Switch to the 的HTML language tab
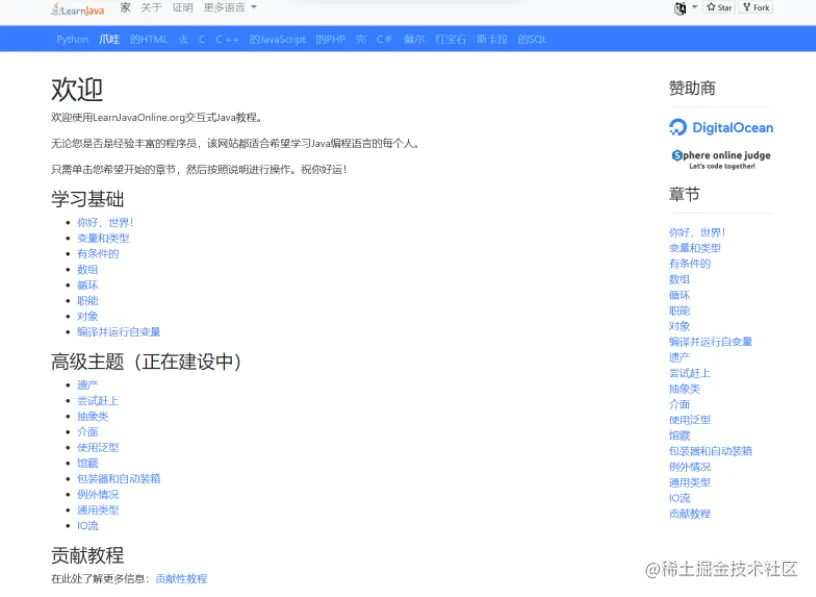Viewport: 816px width, 597px height. click(x=149, y=39)
